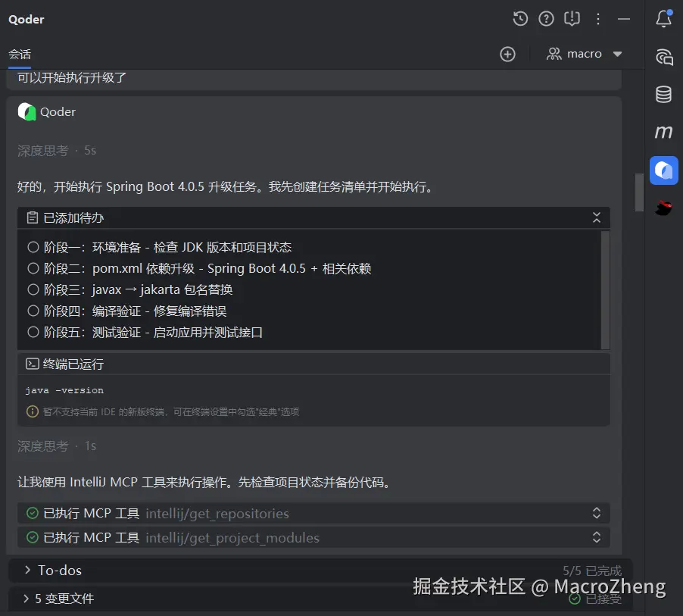Image resolution: width=683 pixels, height=616 pixels.
Task: Toggle the 阶段四 编译验证 todo circle
Action: pos(33,311)
